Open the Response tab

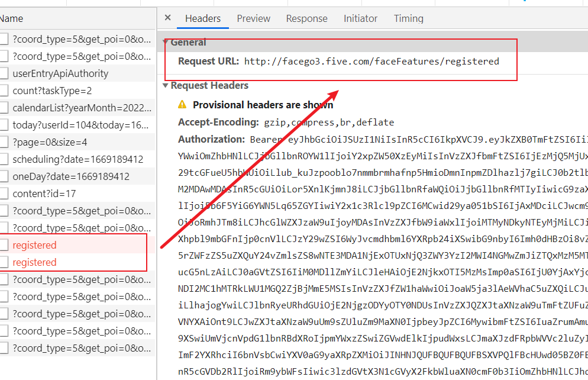point(306,18)
